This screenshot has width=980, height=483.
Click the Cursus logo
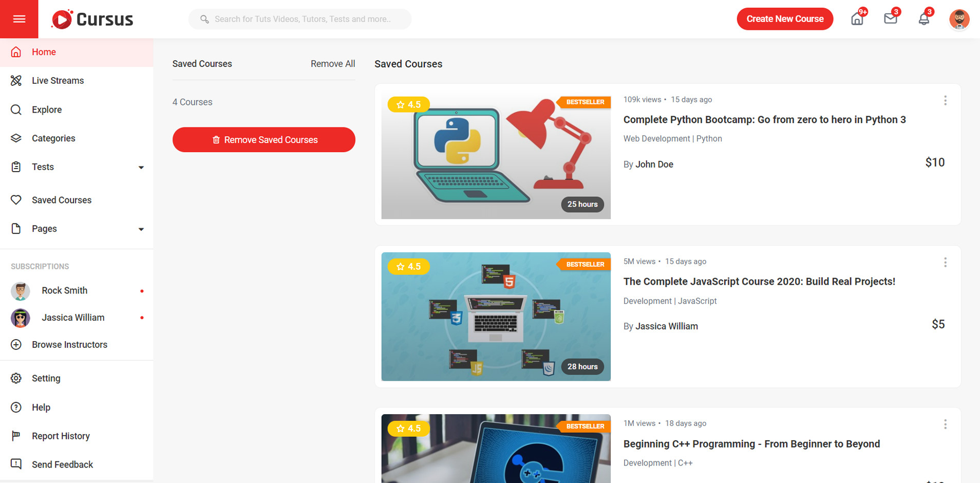(92, 19)
